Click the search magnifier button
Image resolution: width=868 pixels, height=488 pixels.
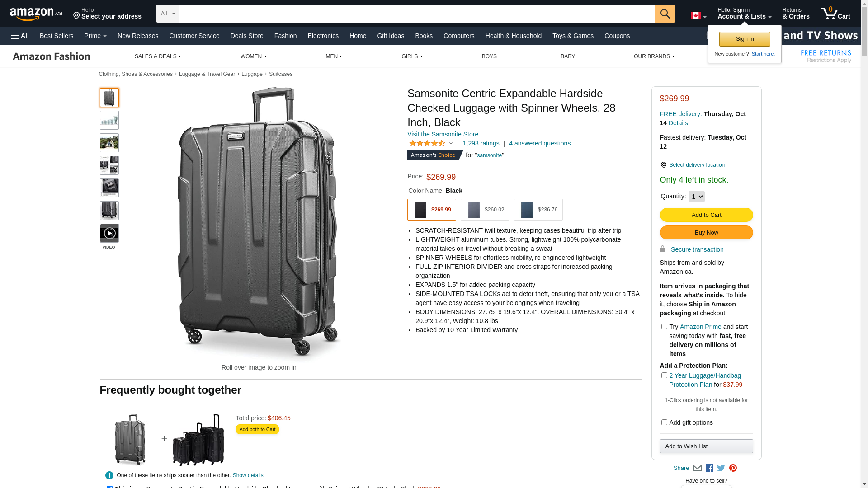click(665, 14)
